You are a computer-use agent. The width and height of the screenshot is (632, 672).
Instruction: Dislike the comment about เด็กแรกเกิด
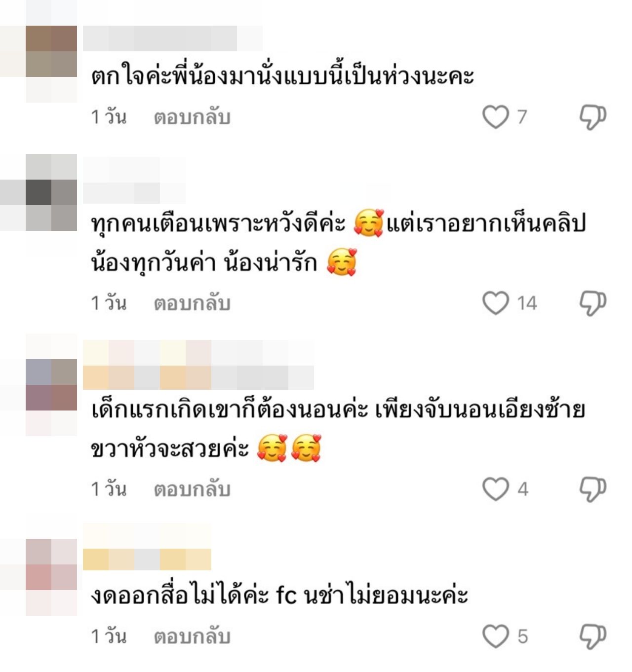[592, 489]
